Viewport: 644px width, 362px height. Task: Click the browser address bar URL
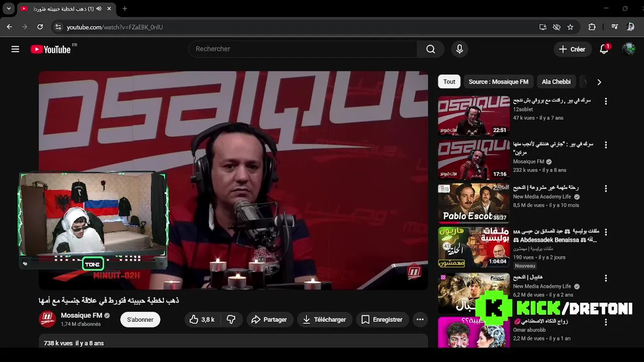coord(115,27)
